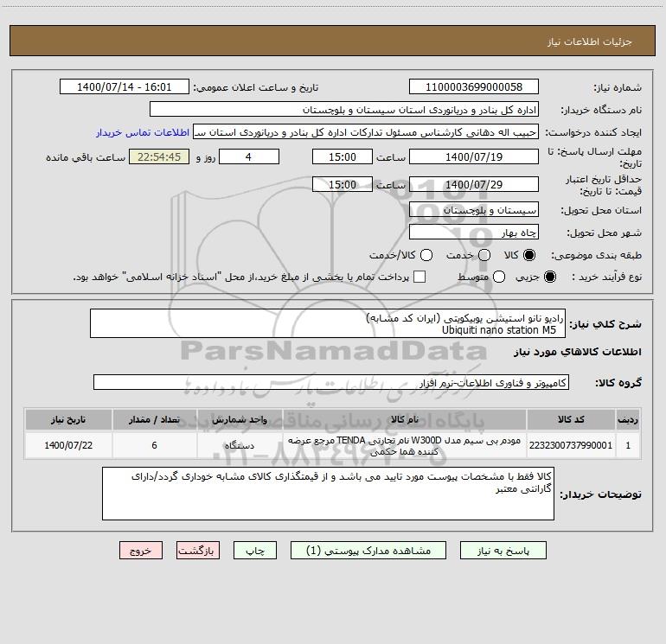Click the goods group field
666x644 pixels.
point(331,382)
